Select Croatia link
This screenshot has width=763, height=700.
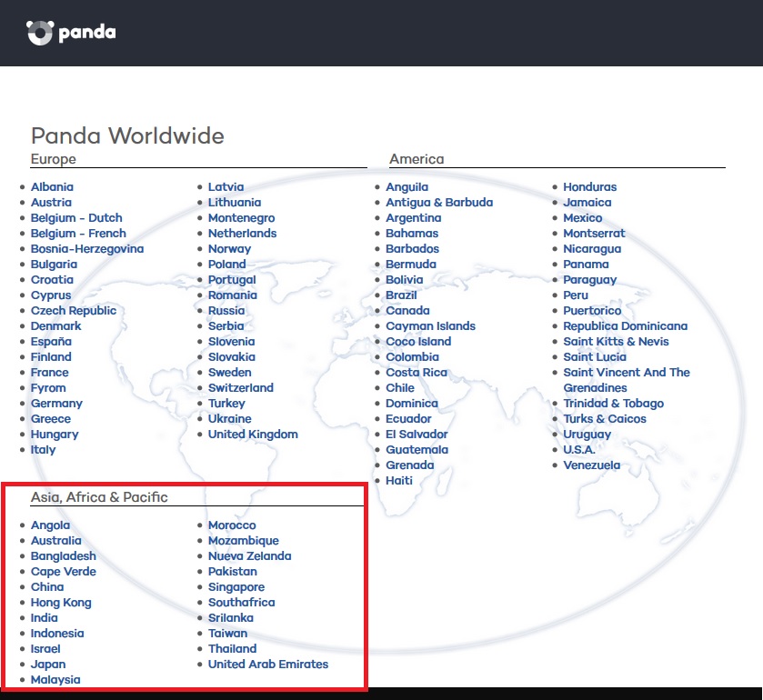(52, 280)
